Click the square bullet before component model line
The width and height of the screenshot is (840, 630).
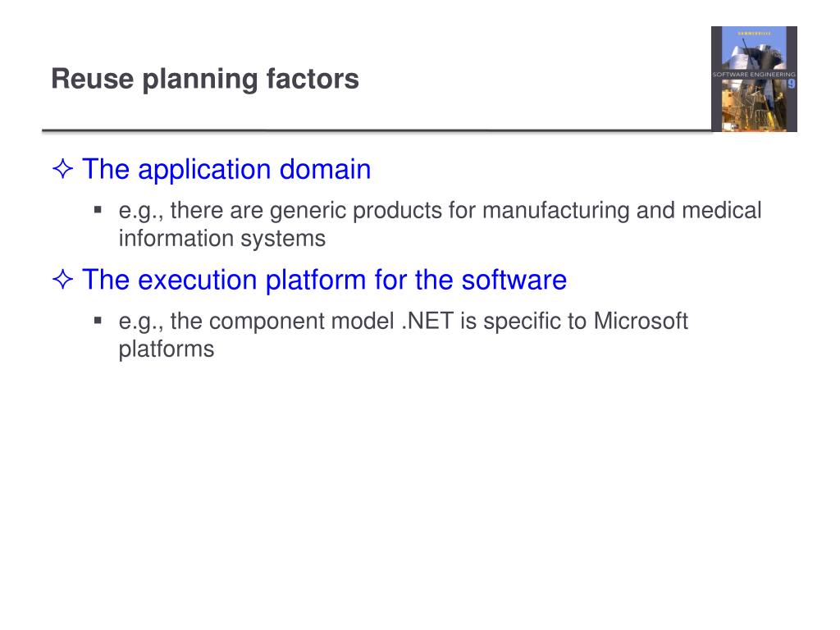pos(98,321)
